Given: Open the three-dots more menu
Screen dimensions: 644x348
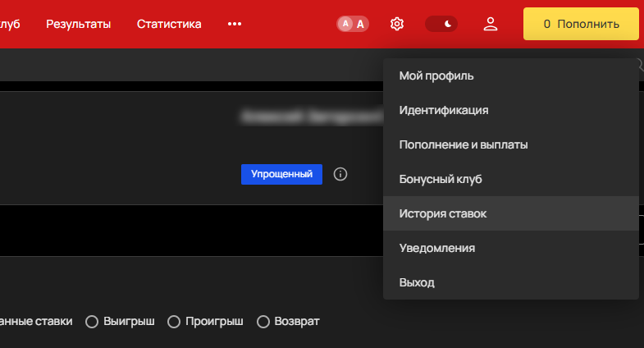Looking at the screenshot, I should 235,24.
